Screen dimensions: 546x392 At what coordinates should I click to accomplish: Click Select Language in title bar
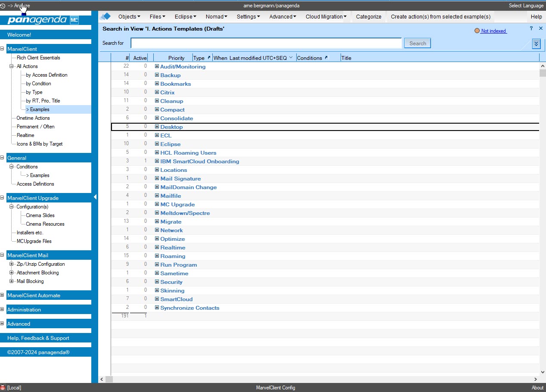[526, 6]
